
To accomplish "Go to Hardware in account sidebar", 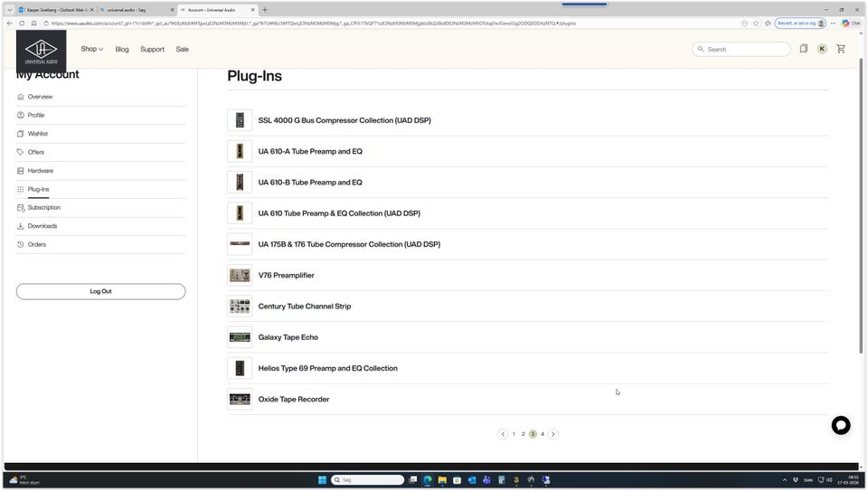I will coord(41,171).
